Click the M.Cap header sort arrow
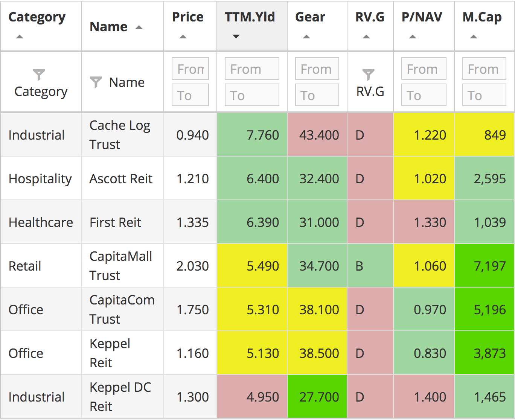Image resolution: width=515 pixels, height=420 pixels. [x=474, y=37]
